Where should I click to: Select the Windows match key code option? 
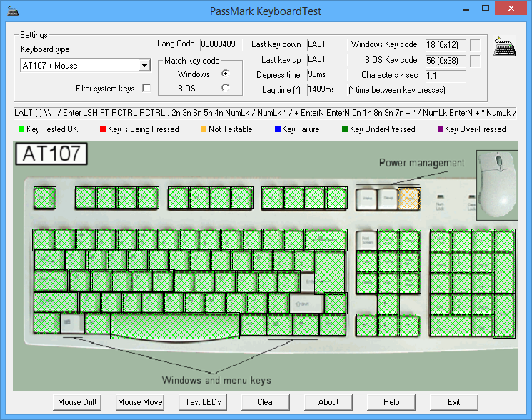click(225, 74)
